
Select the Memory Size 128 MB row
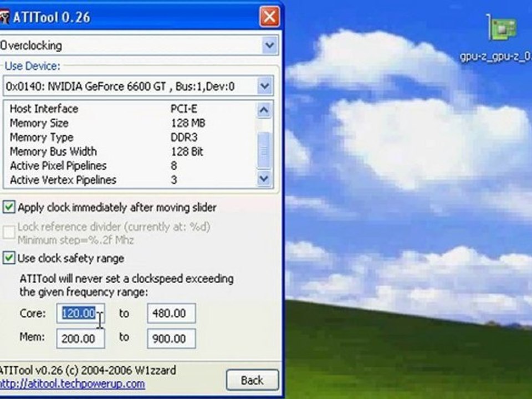[x=130, y=123]
